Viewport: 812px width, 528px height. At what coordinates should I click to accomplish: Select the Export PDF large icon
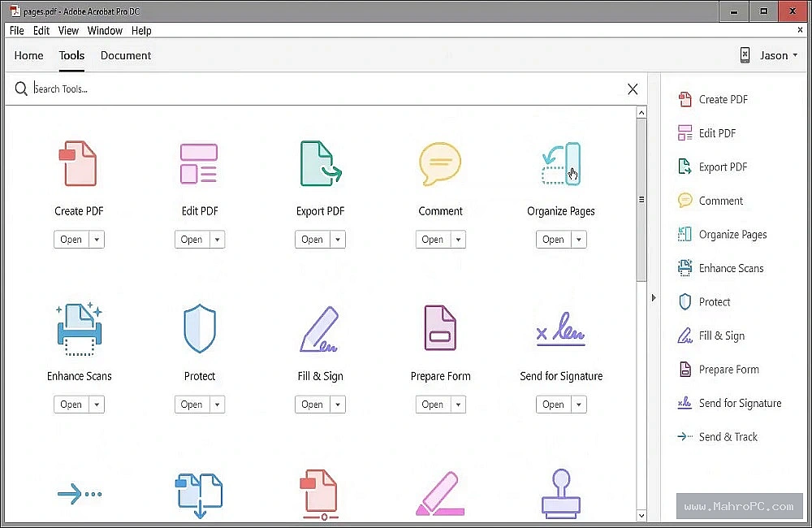click(321, 163)
